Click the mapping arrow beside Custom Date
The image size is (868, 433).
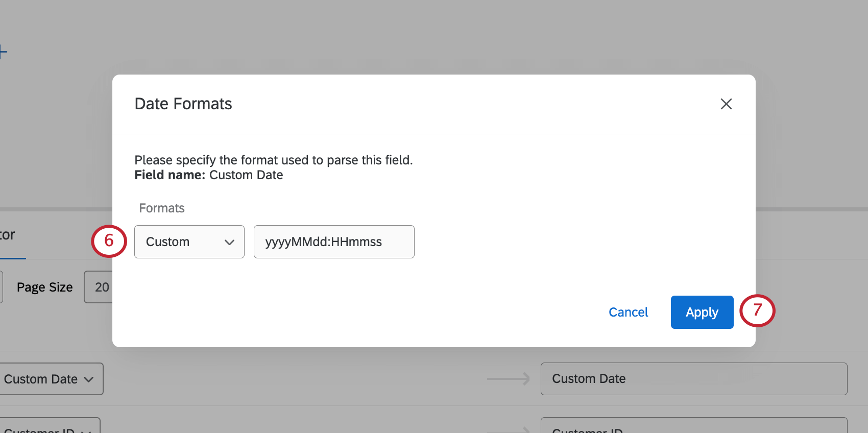[508, 379]
